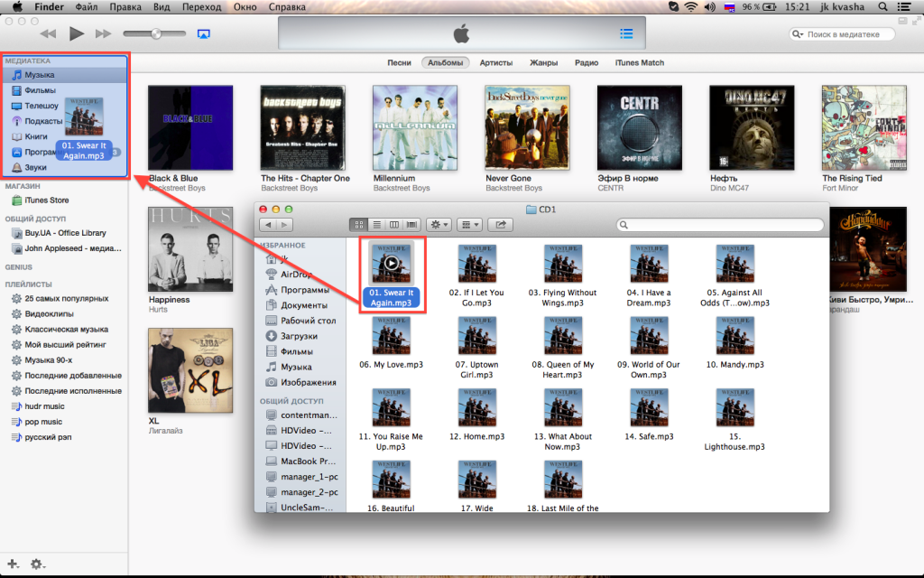
Task: Select file 06. My Love.mp3
Action: point(392,342)
